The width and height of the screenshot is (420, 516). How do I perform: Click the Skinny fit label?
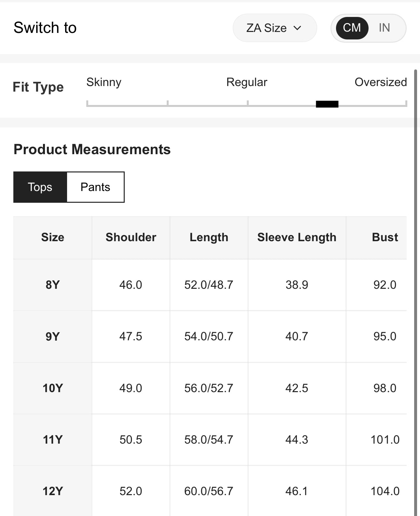pos(104,82)
